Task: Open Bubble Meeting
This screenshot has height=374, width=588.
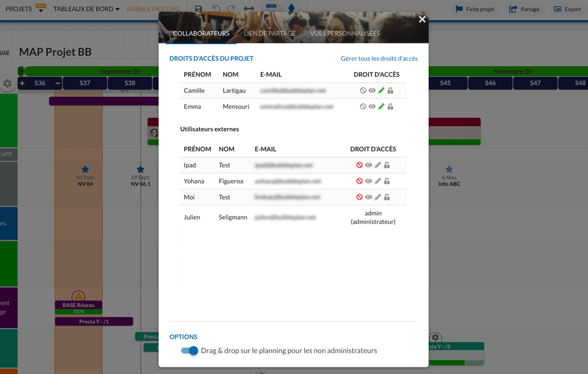Action: [x=153, y=9]
